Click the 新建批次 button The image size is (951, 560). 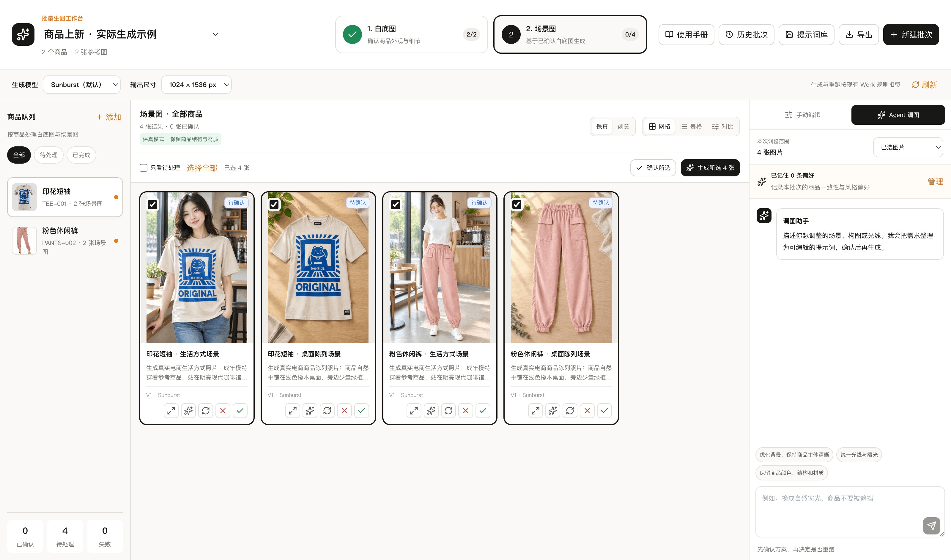911,35
